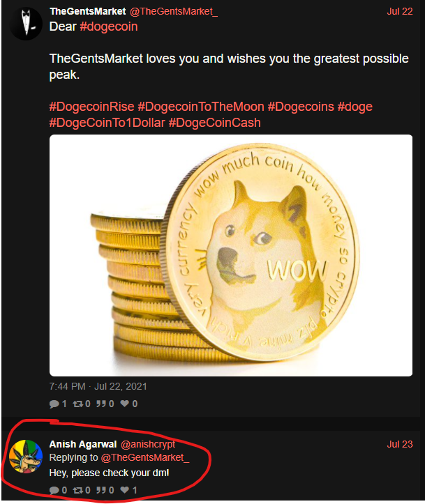This screenshot has height=504, width=425.
Task: Open the #DogecoinToTheMoon hashtag
Action: pos(201,107)
